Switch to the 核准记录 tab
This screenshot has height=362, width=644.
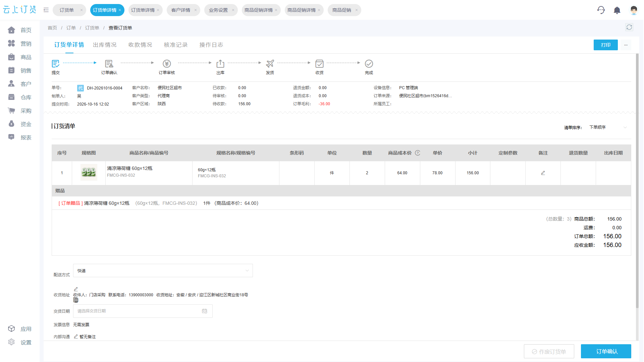point(176,45)
